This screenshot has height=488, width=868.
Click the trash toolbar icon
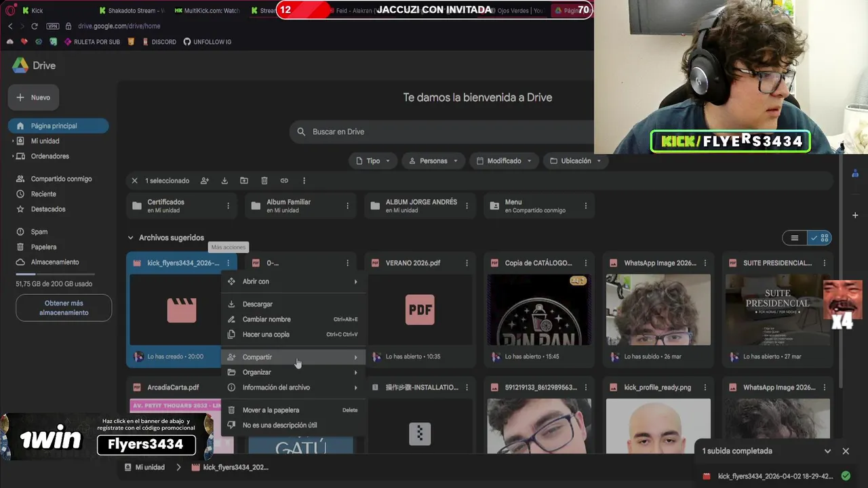(264, 181)
